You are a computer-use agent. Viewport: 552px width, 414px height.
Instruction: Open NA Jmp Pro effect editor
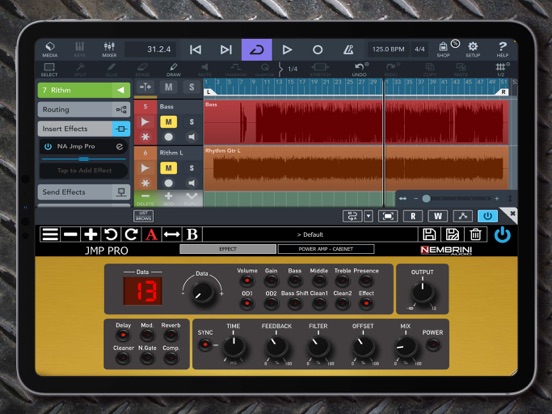click(x=119, y=146)
